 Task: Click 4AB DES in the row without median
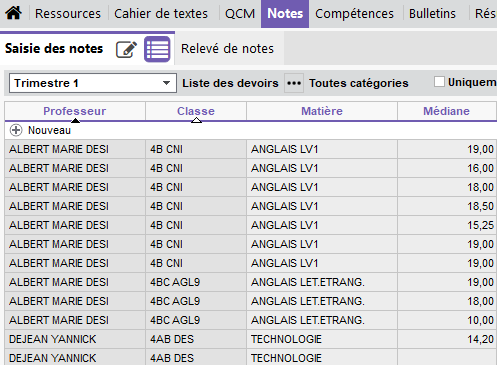coord(172,358)
